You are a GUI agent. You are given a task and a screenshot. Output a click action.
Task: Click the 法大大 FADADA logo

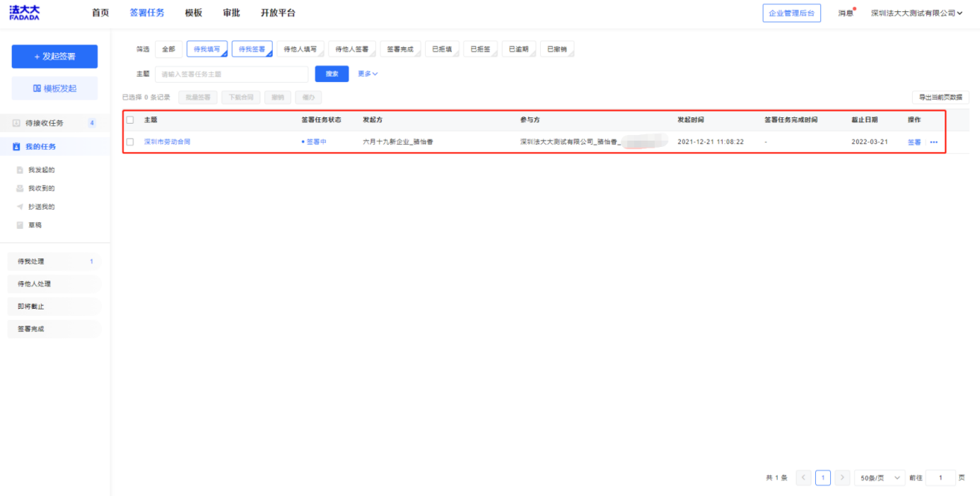pyautogui.click(x=24, y=13)
